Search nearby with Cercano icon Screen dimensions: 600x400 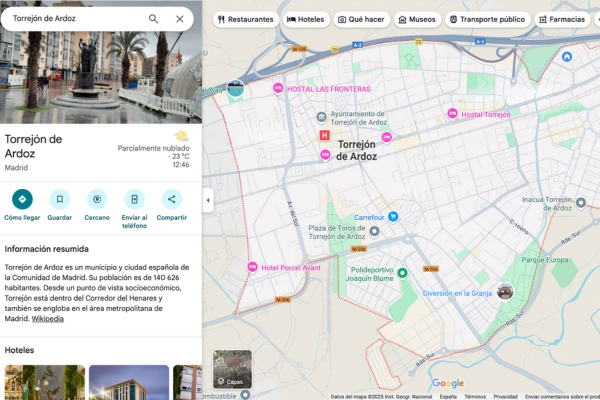point(97,199)
